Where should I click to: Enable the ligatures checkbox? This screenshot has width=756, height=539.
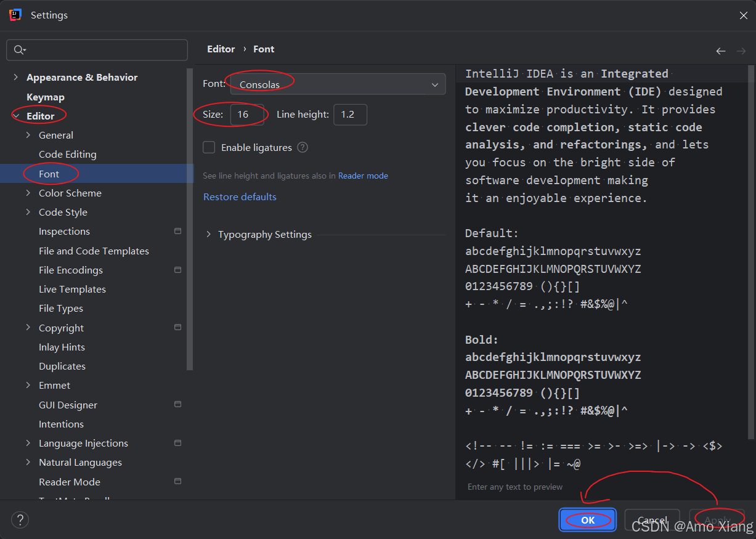click(x=209, y=148)
